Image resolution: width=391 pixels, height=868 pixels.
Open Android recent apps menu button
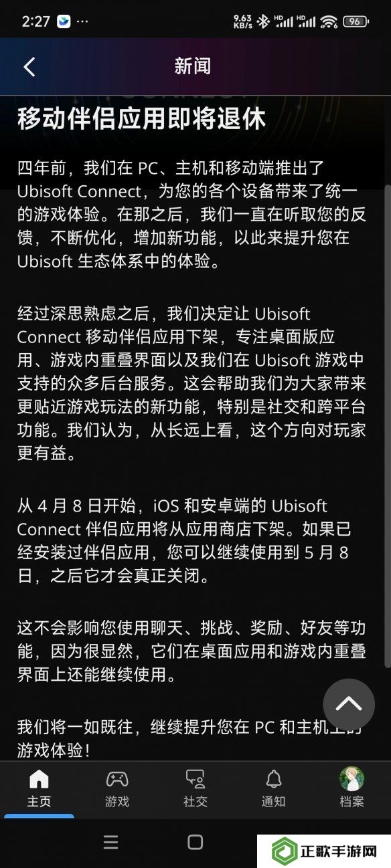[x=111, y=843]
